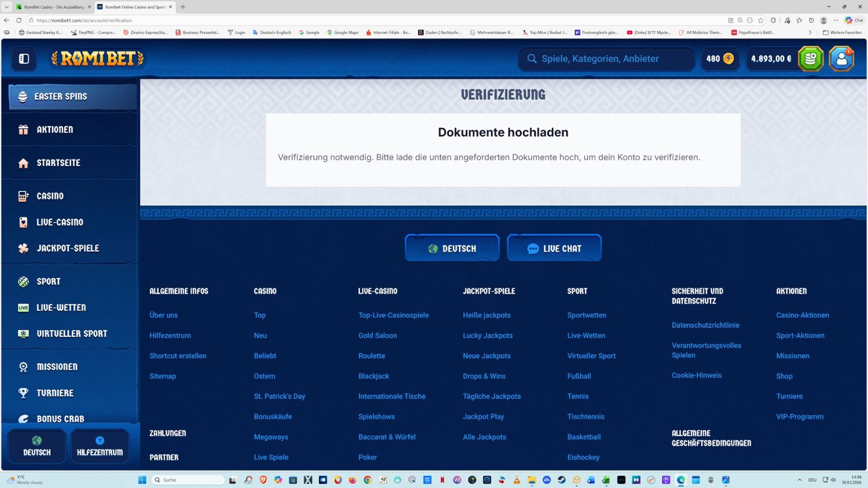The image size is (868, 488).
Task: Start a Live Chat session
Action: click(554, 249)
